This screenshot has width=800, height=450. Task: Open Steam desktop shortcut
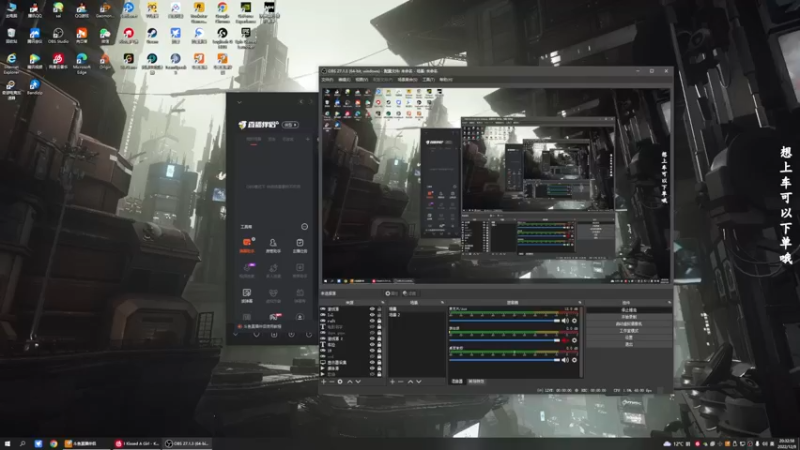152,36
